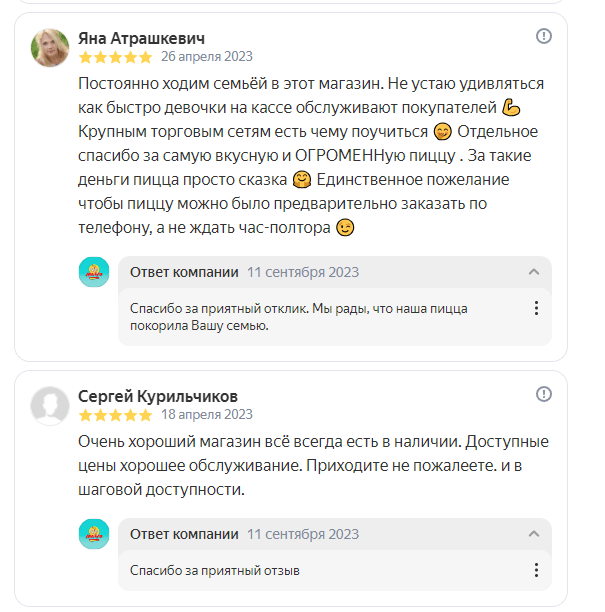Open the three-dot menu on the 'приятный отклик' reply
This screenshot has width=605, height=612.
coord(536,308)
